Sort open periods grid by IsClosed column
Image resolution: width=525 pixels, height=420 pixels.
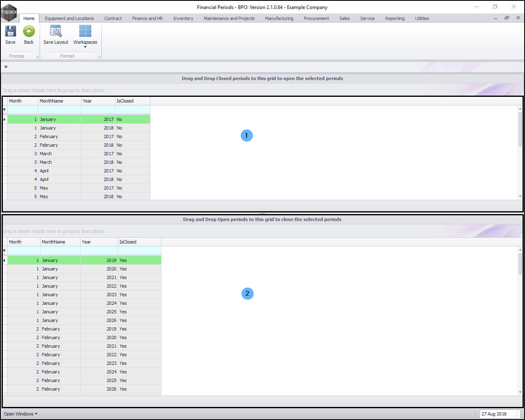tap(132, 101)
